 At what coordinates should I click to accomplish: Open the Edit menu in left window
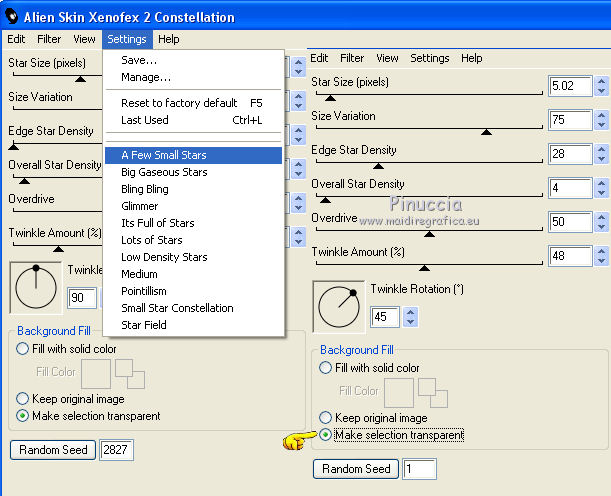coord(16,39)
